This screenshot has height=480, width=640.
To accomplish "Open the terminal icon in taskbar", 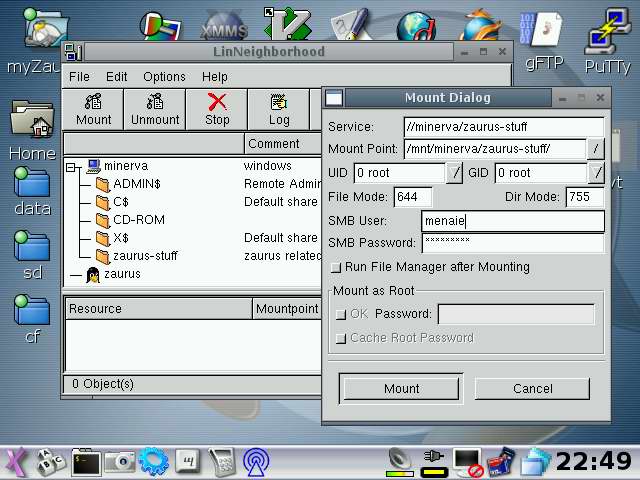I will coord(86,461).
